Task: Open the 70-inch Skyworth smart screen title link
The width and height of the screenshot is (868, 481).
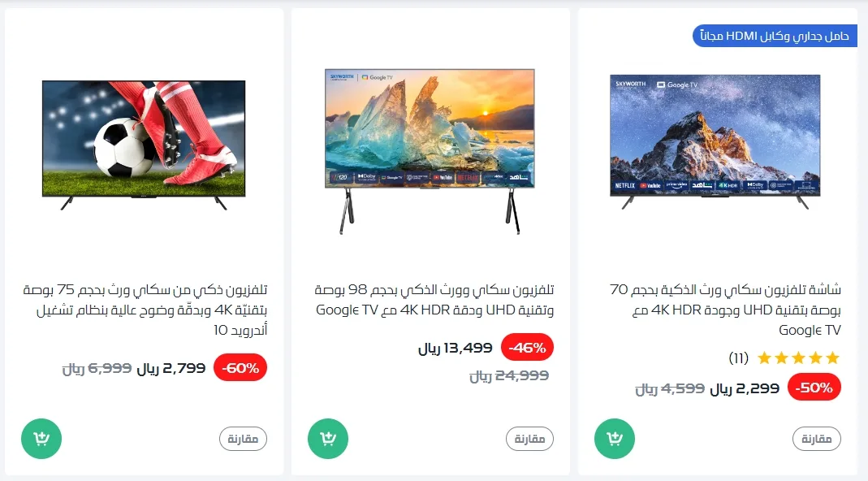Action: click(725, 310)
